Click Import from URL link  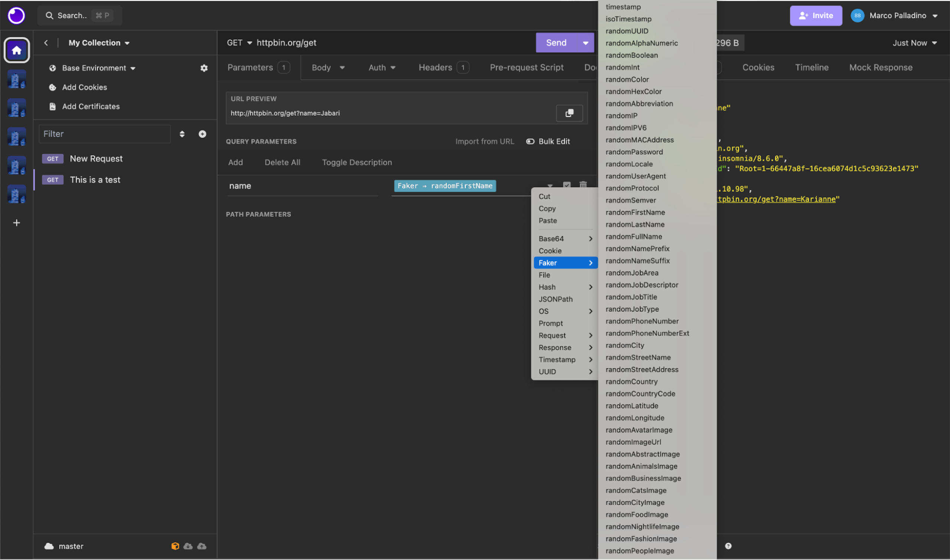(x=484, y=142)
